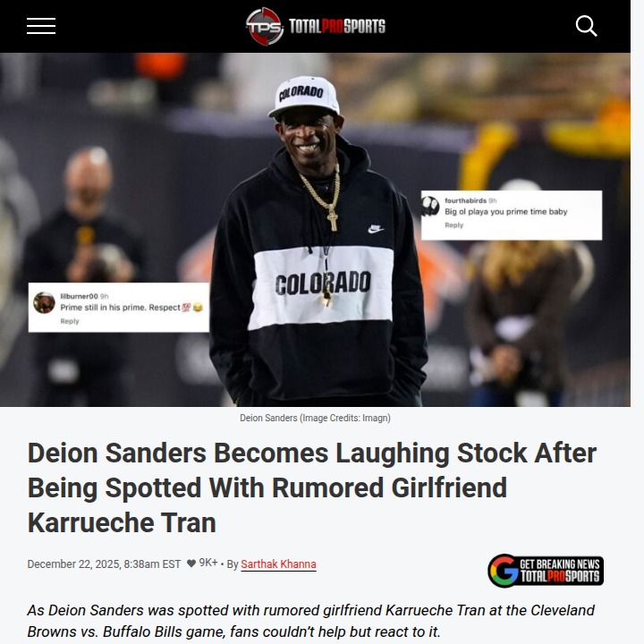This screenshot has height=644, width=644.
Task: Open site search with magnifier icon
Action: point(586,26)
